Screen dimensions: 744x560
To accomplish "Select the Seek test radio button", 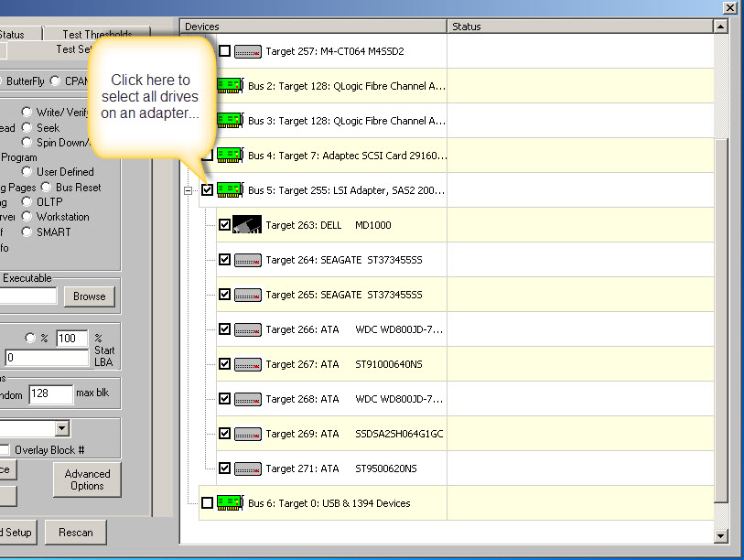I will [x=27, y=128].
